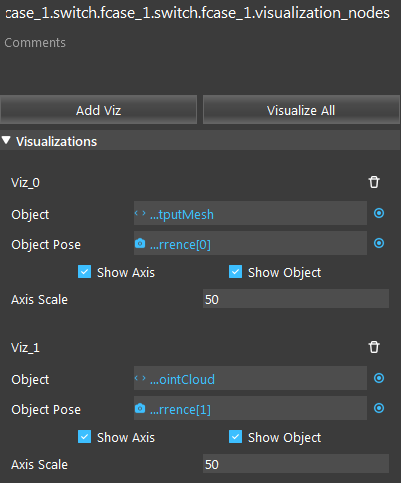The image size is (401, 483).
Task: Click the target icon beside Viz_0 Object Pose
Action: (x=379, y=243)
